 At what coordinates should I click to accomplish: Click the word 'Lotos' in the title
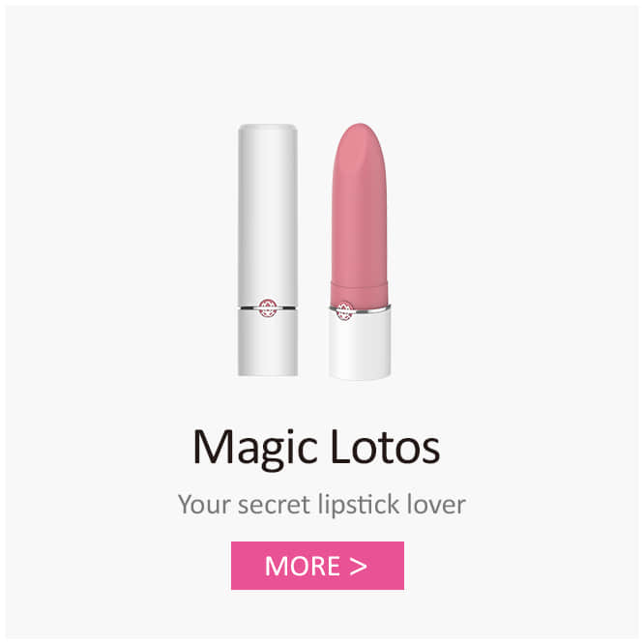coord(385,447)
